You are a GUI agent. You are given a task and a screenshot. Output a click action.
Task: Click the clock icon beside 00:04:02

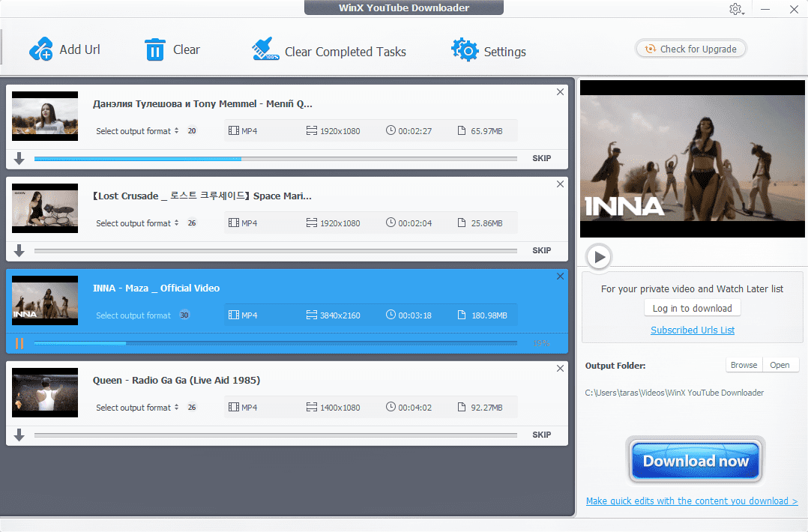(x=391, y=407)
